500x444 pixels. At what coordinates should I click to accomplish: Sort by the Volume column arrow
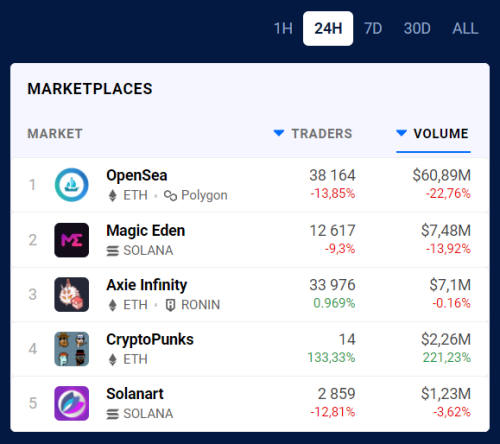pos(401,133)
